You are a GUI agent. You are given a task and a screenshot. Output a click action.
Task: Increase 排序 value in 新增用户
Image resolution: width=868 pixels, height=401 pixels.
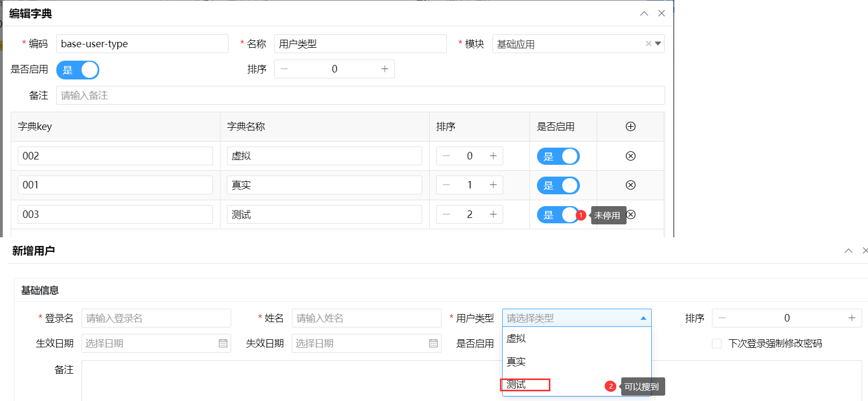click(851, 318)
